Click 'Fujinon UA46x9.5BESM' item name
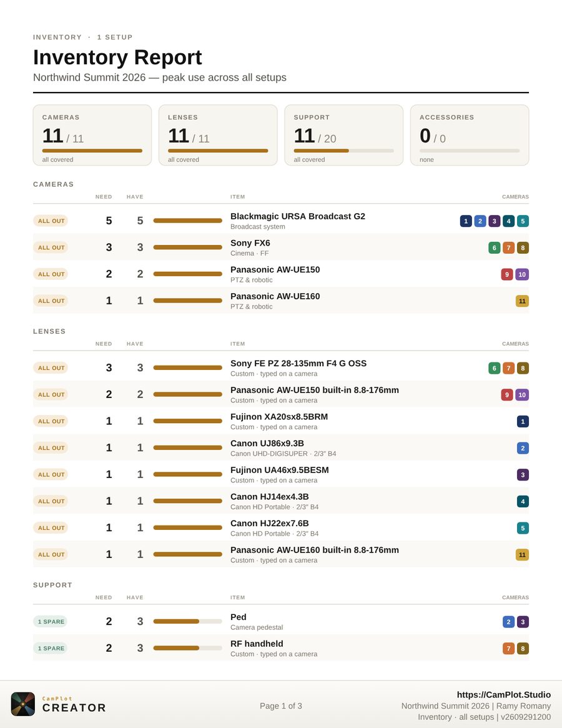The image size is (562, 728). coord(279,470)
